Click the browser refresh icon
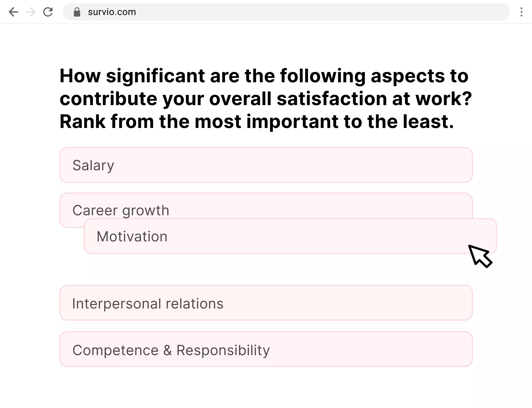The width and height of the screenshot is (532, 408). (x=48, y=12)
